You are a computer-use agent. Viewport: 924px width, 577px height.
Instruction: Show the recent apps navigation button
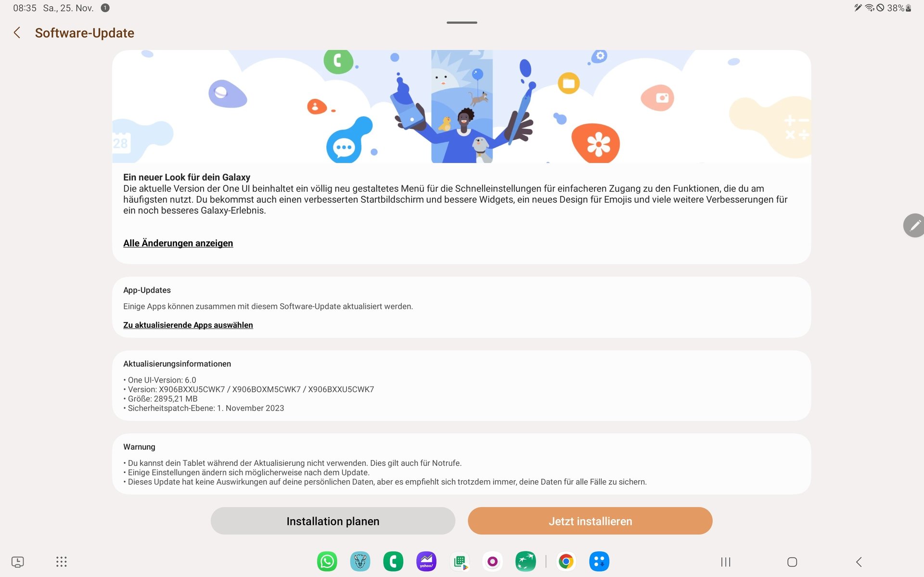point(726,562)
